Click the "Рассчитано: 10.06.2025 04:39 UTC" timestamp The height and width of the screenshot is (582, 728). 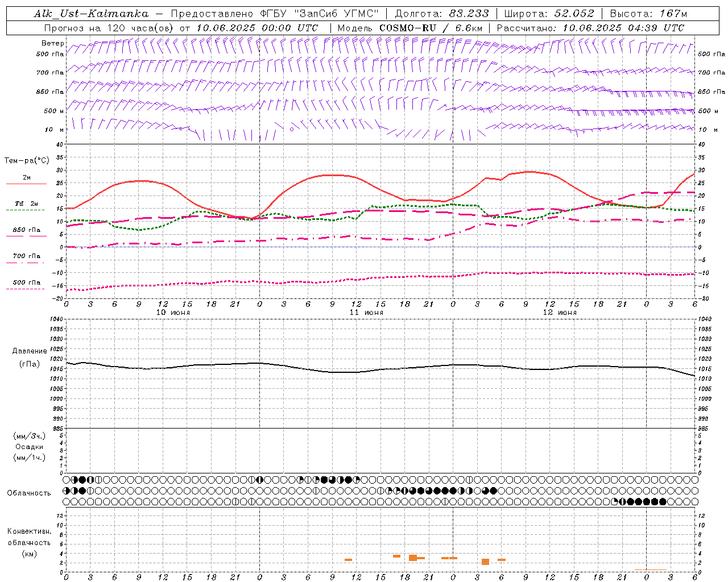(590, 28)
